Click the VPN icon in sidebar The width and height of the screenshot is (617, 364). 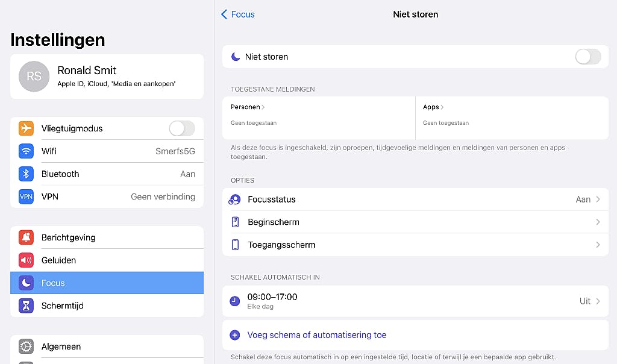[26, 196]
